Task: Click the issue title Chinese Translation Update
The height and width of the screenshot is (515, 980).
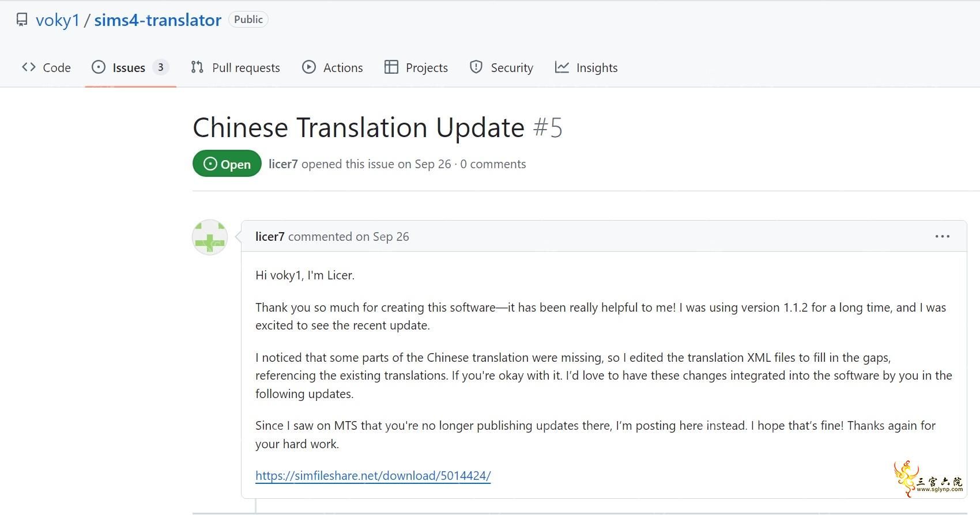Action: [x=359, y=127]
